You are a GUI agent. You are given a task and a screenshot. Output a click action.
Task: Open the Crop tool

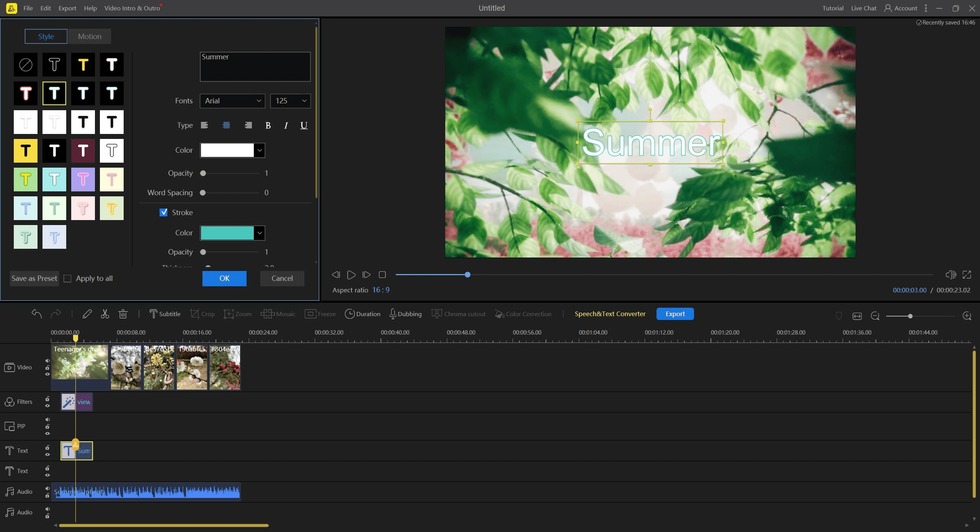[x=203, y=313]
